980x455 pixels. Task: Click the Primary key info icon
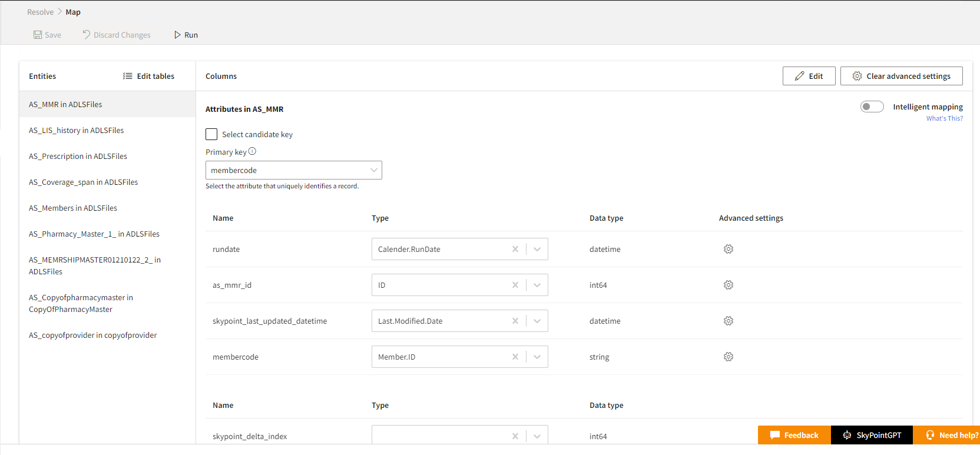[x=252, y=151]
